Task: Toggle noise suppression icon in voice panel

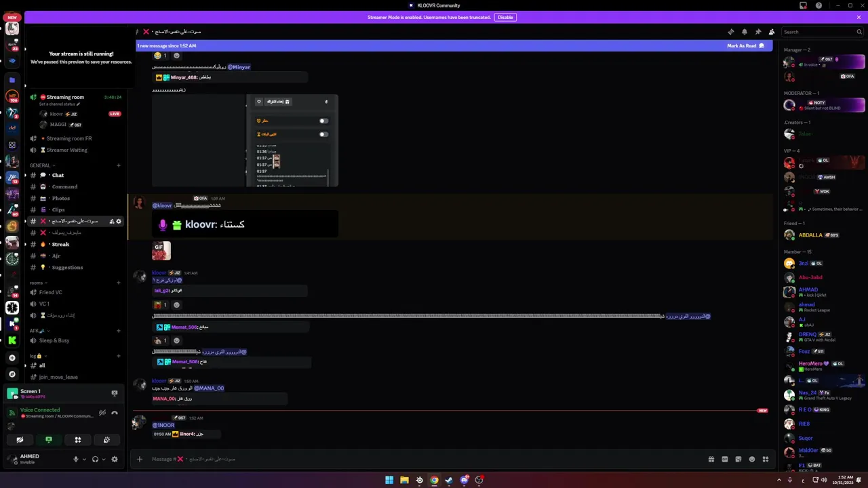Action: (102, 413)
